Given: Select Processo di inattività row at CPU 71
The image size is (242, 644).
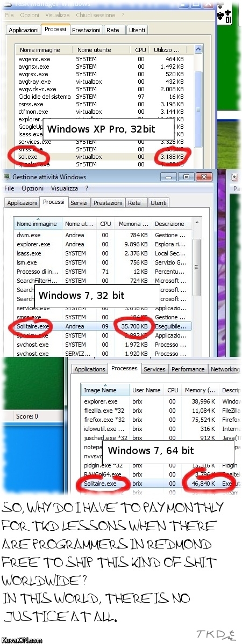Looking at the screenshot, I should click(x=103, y=272).
